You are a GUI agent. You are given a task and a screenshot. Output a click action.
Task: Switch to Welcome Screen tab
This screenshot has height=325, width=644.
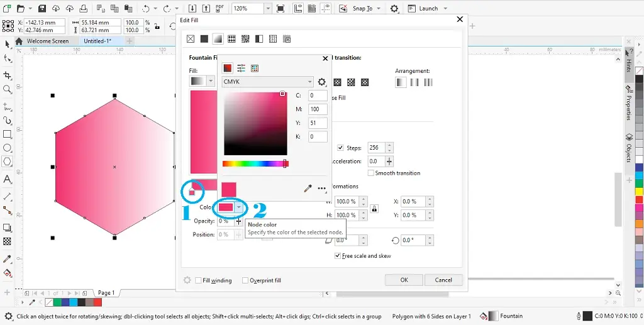tap(47, 41)
